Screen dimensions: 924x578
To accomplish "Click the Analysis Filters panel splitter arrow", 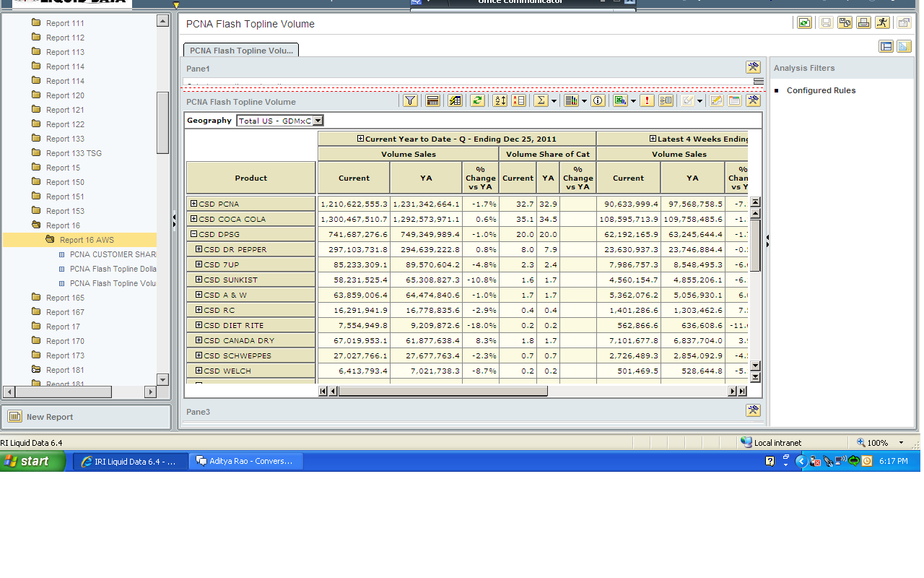I will pyautogui.click(x=767, y=242).
